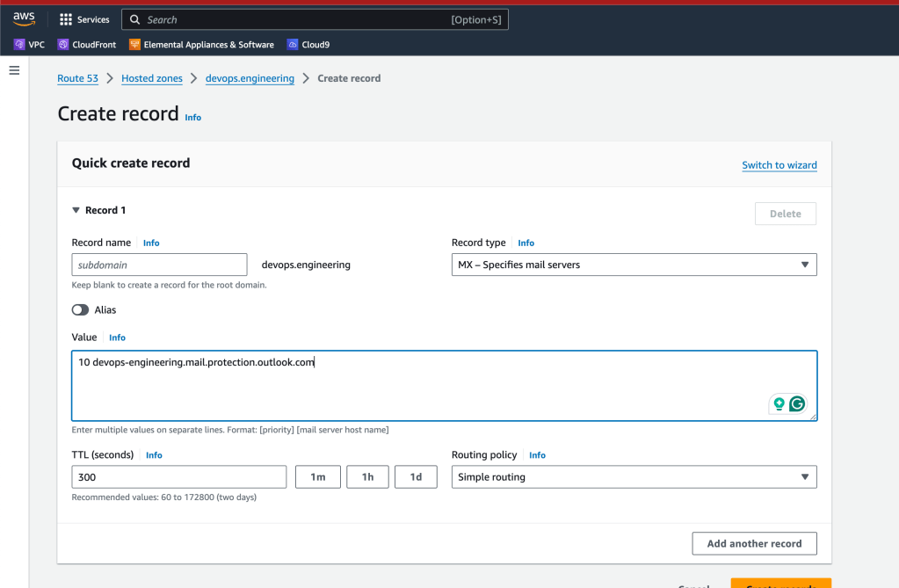Screen dimensions: 899x588
Task: Open Info link for TTL seconds
Action: point(154,455)
